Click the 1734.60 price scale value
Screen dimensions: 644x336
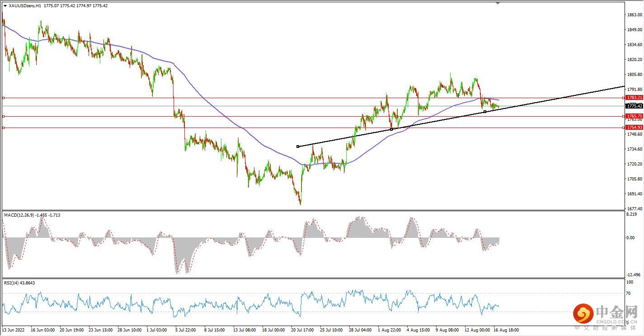click(x=634, y=149)
